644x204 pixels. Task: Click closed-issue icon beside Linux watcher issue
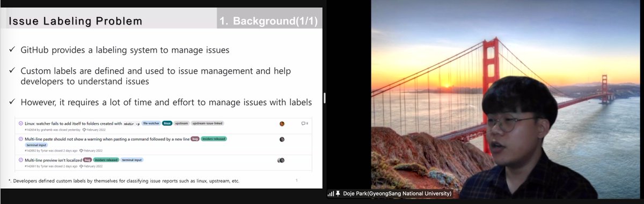click(20, 123)
